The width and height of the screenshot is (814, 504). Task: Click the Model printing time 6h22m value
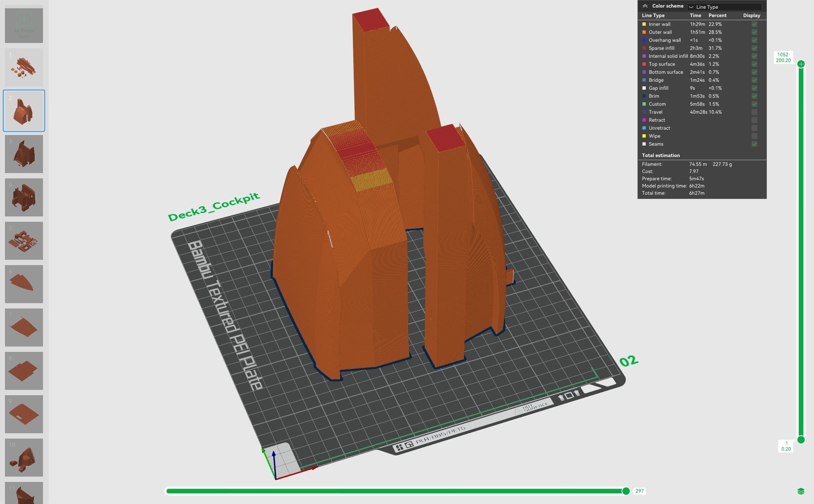click(x=697, y=186)
